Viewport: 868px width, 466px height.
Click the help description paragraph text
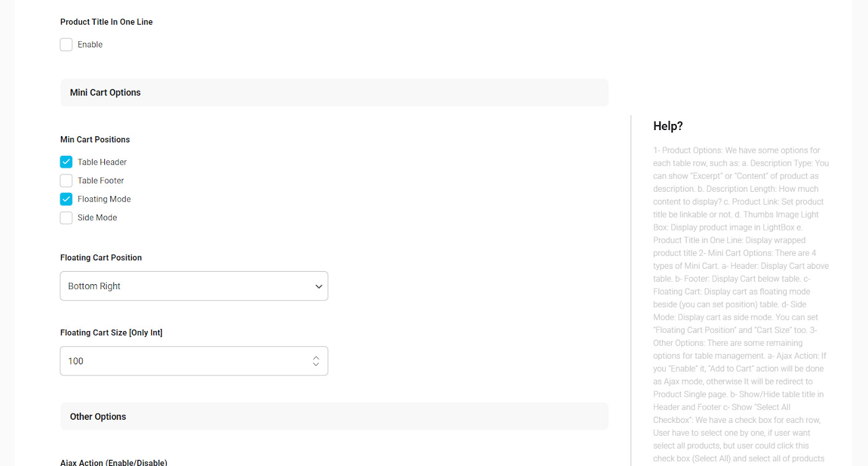(x=741, y=305)
